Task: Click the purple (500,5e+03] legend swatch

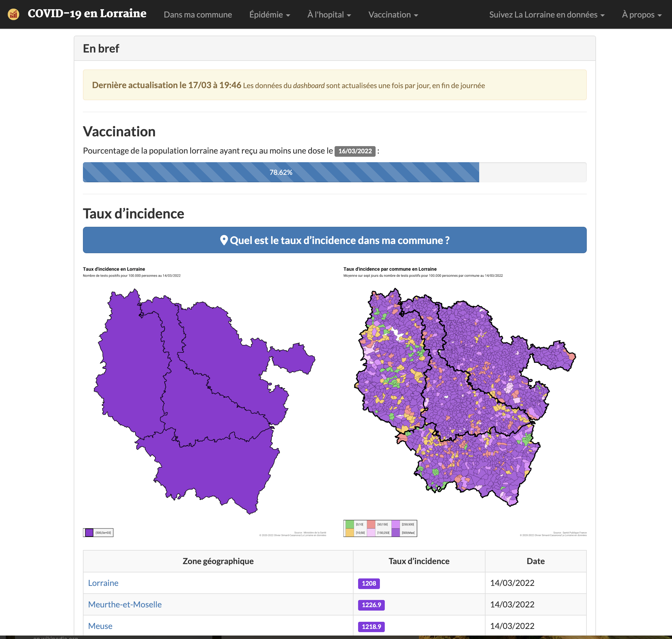Action: click(x=89, y=532)
